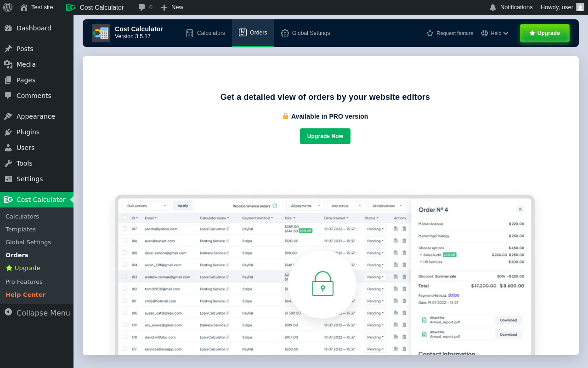Image resolution: width=588 pixels, height=368 pixels.
Task: Open the Appearance menu
Action: tap(37, 116)
